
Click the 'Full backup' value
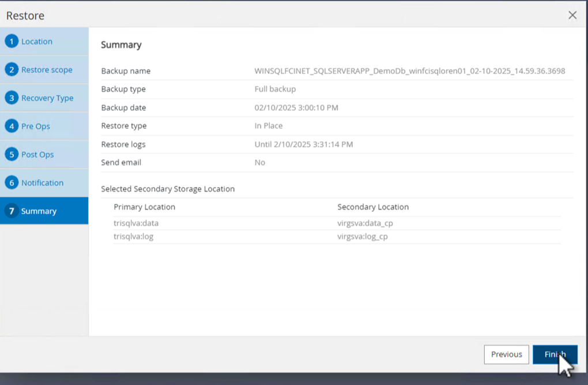275,89
